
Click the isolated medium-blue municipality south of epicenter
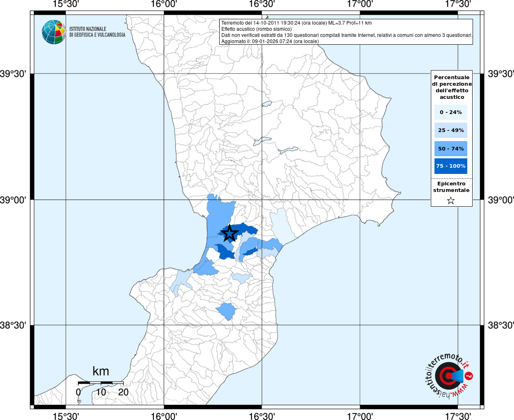tap(226, 311)
